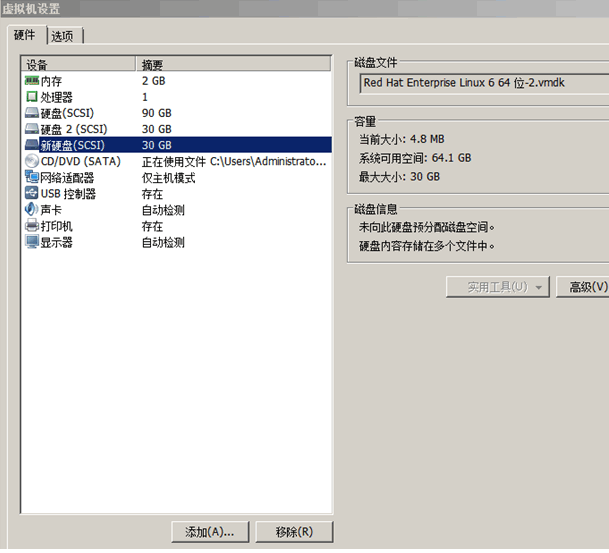Image resolution: width=609 pixels, height=553 pixels.
Task: Click the 仅主机模式 summary text
Action: tap(169, 178)
